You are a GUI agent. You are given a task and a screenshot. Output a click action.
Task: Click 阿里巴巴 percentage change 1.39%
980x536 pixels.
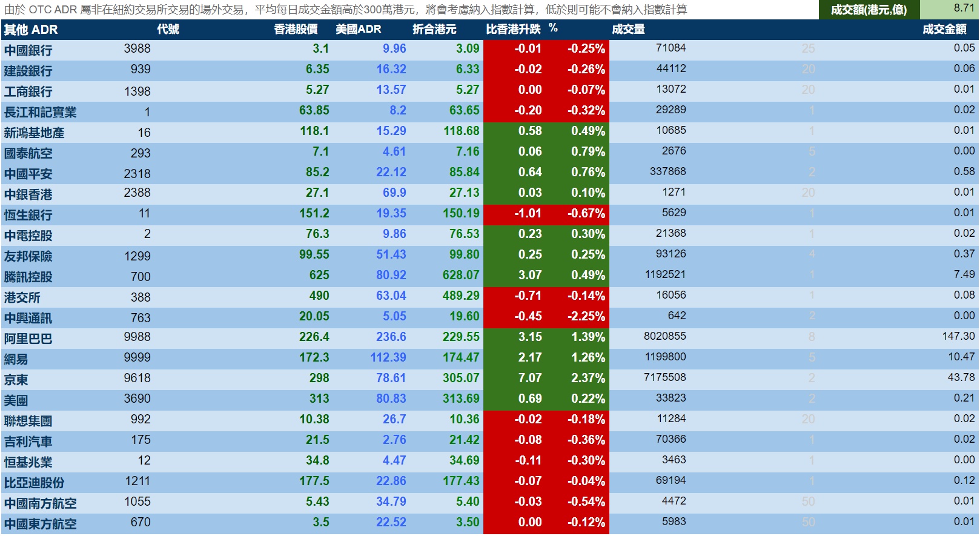click(588, 337)
